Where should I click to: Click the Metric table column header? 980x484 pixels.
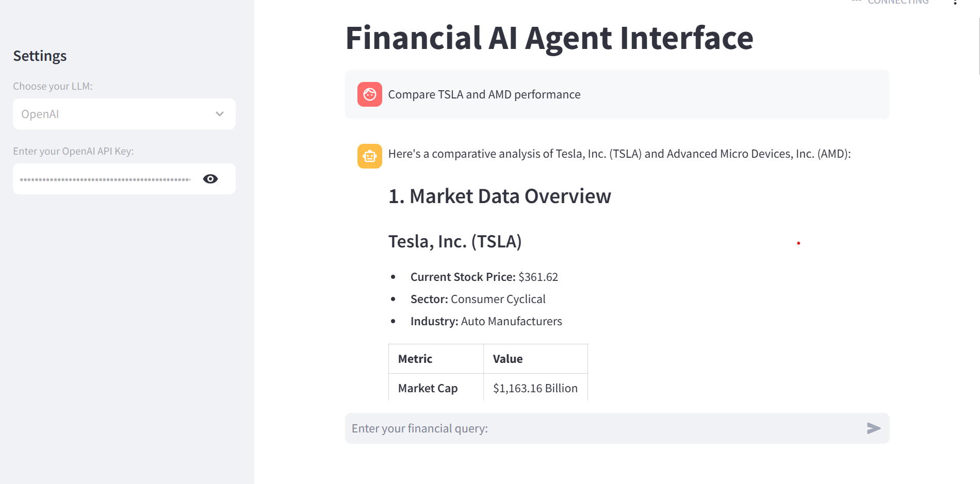click(x=415, y=359)
